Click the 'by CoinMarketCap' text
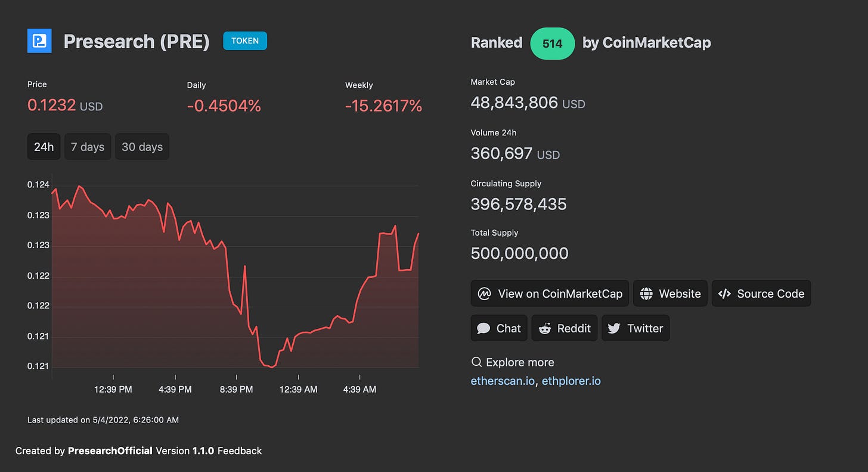868x472 pixels. (x=647, y=43)
